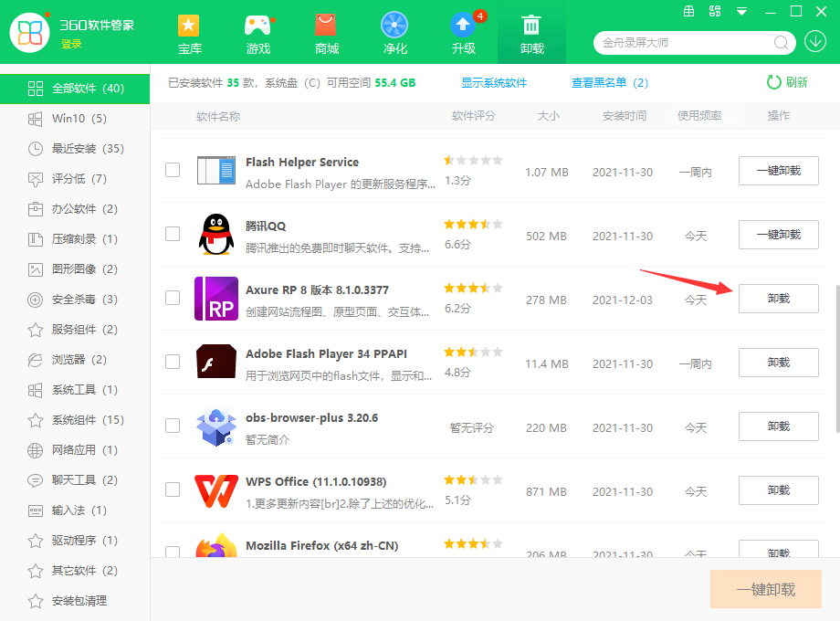Select the Win10 (5) category
The image size is (840, 621).
coord(75,119)
